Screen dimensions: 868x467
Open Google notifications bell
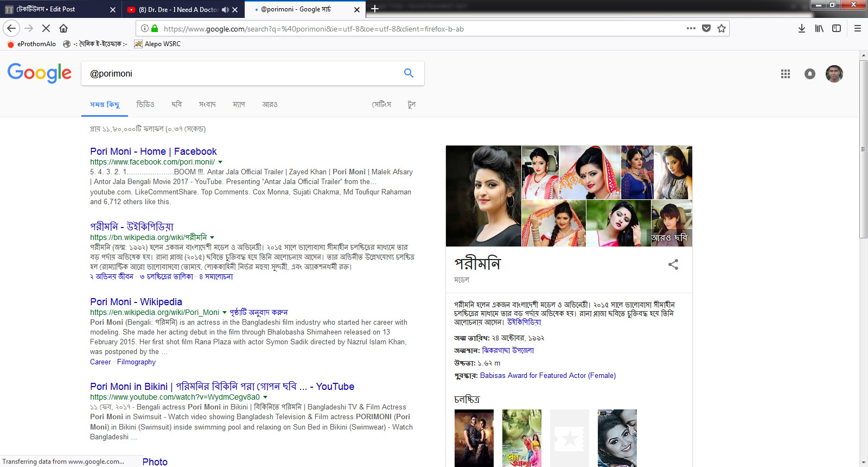click(809, 74)
